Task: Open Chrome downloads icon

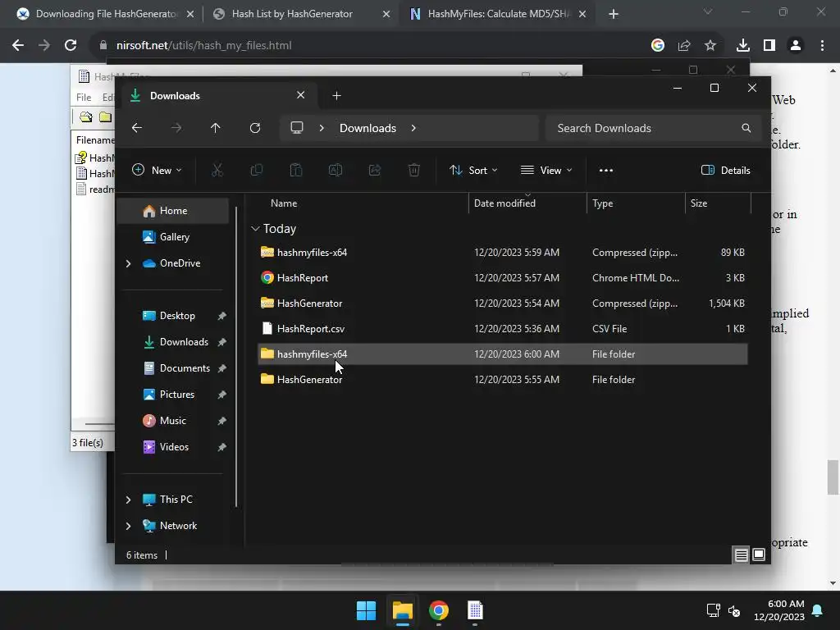Action: (x=742, y=46)
